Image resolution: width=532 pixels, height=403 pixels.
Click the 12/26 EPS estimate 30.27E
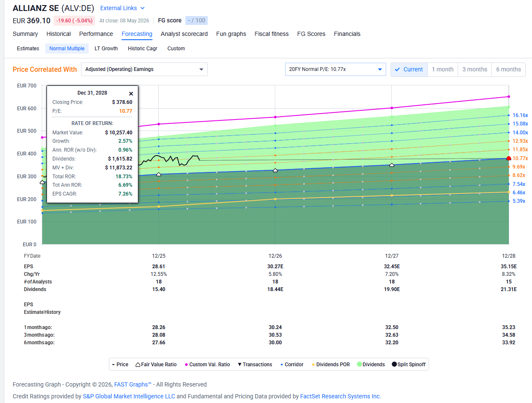275,267
